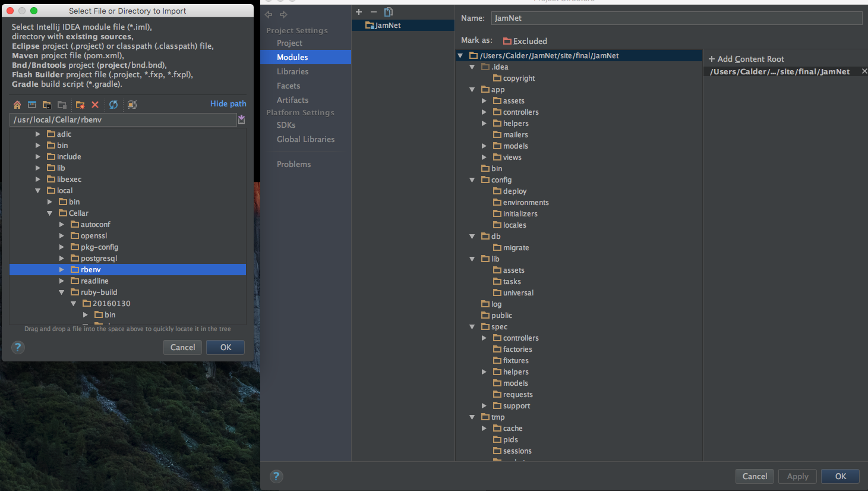The width and height of the screenshot is (868, 491).
Task: Select the 20160130 folder
Action: (x=111, y=304)
